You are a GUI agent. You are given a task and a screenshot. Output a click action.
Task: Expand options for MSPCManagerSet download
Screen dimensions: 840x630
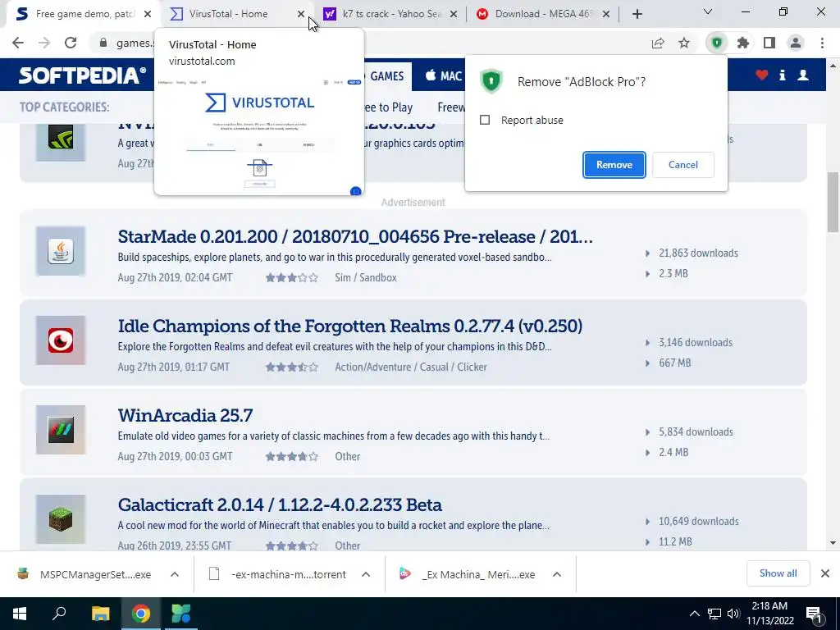(175, 574)
